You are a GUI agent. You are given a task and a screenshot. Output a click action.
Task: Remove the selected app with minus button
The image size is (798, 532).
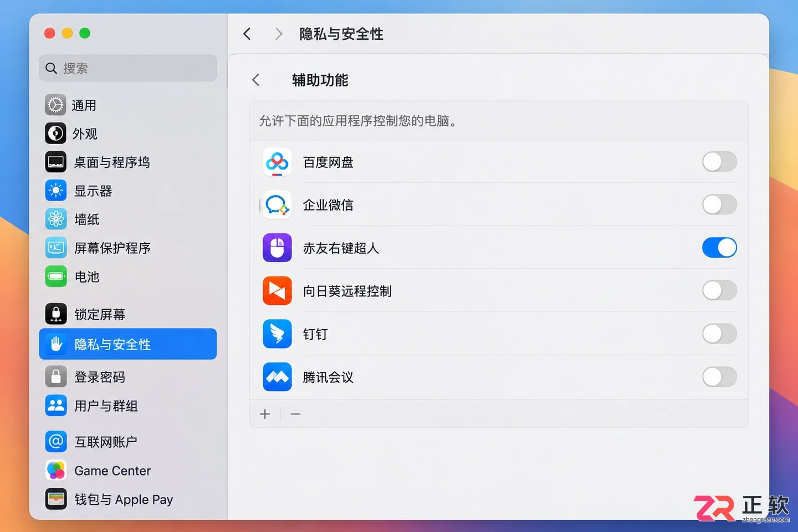click(295, 414)
